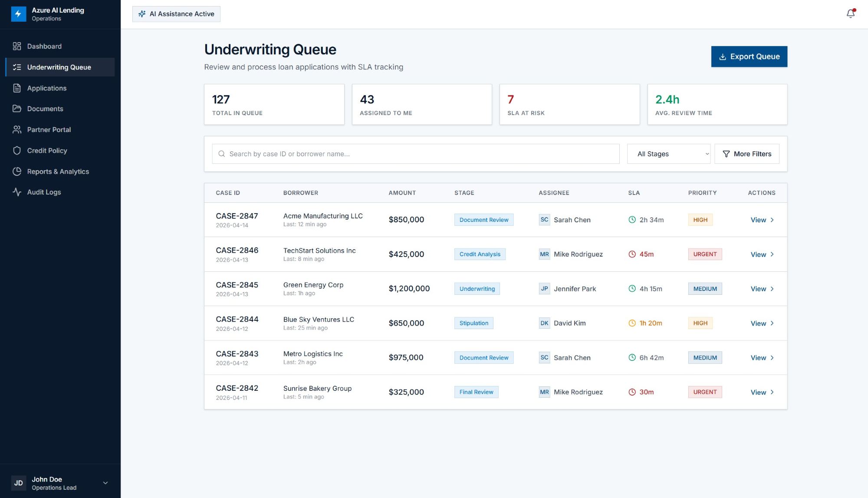Click the download icon on Export Queue
Image resolution: width=868 pixels, height=498 pixels.
[x=723, y=56]
